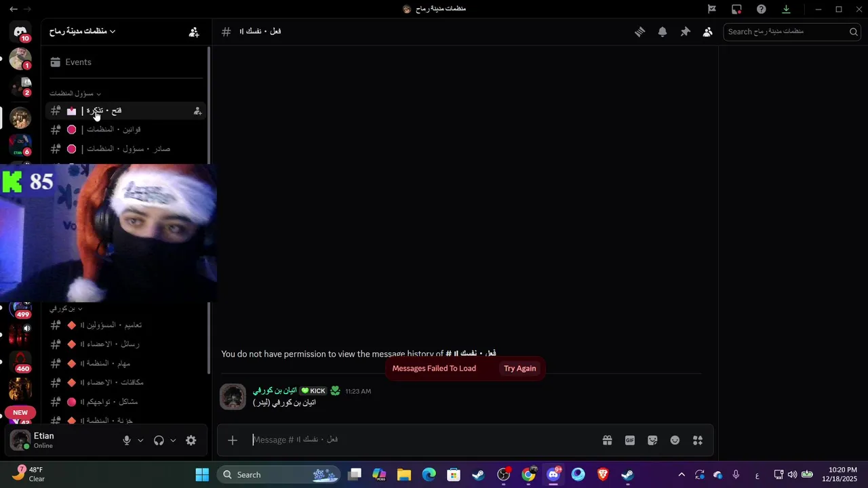Click the webcam overlay video
This screenshot has height=488, width=868.
[x=108, y=233]
